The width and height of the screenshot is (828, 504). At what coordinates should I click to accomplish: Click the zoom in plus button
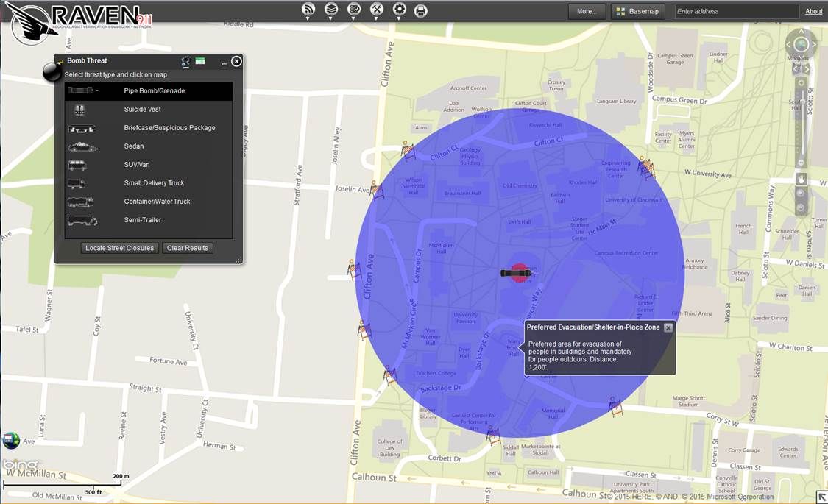coord(801,83)
